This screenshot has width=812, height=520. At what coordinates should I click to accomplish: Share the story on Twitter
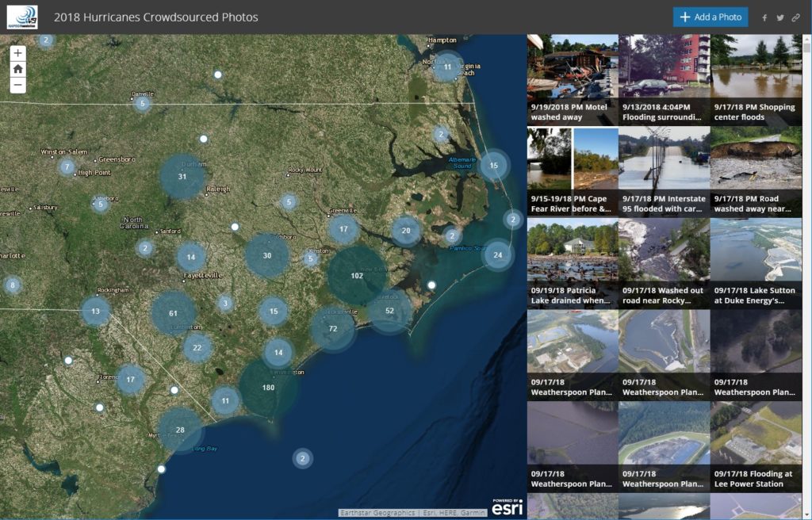[x=780, y=17]
